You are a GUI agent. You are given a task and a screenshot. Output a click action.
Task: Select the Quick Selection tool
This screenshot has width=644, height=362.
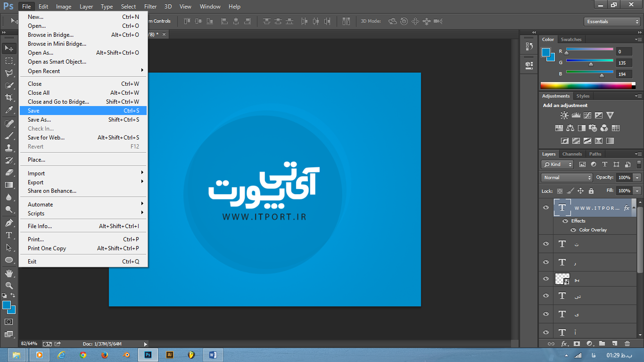point(9,85)
